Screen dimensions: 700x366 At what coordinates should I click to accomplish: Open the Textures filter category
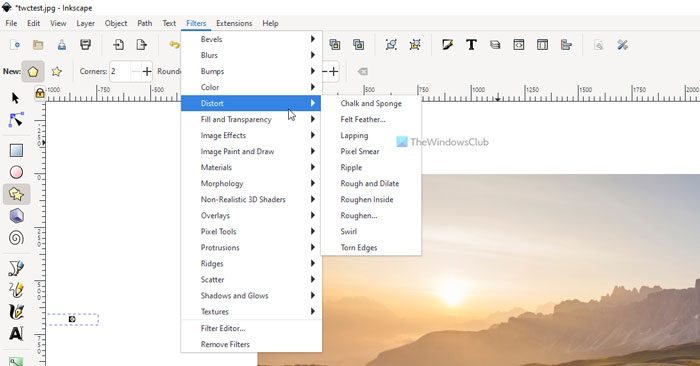251,312
